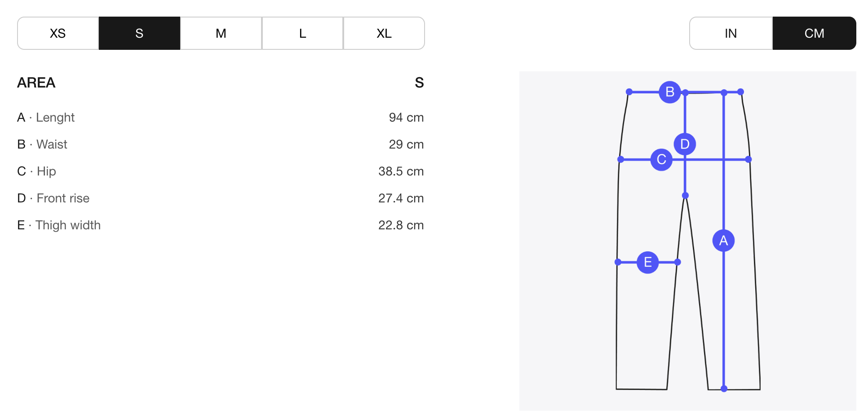Image resolution: width=868 pixels, height=412 pixels.
Task: Choose the M size option
Action: 221,33
